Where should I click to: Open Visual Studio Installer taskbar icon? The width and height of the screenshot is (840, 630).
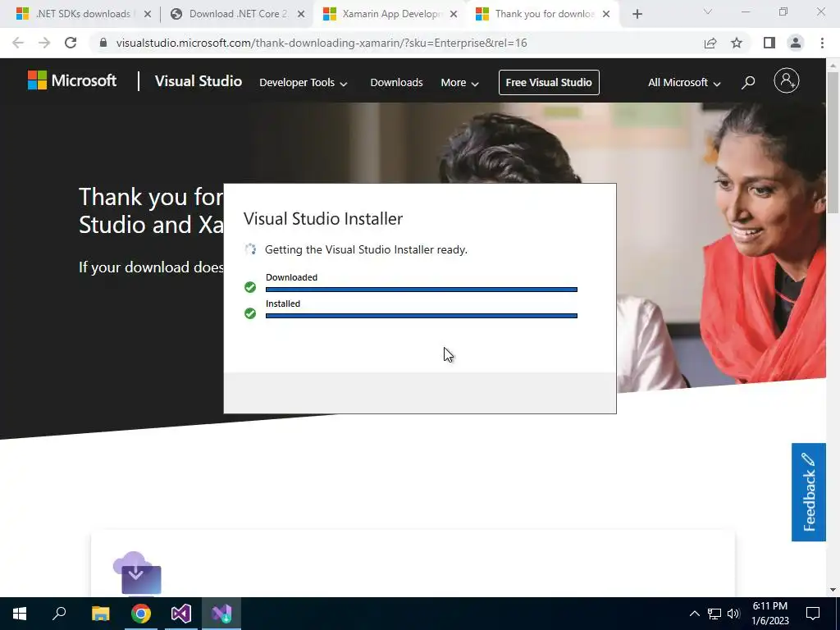[221, 614]
